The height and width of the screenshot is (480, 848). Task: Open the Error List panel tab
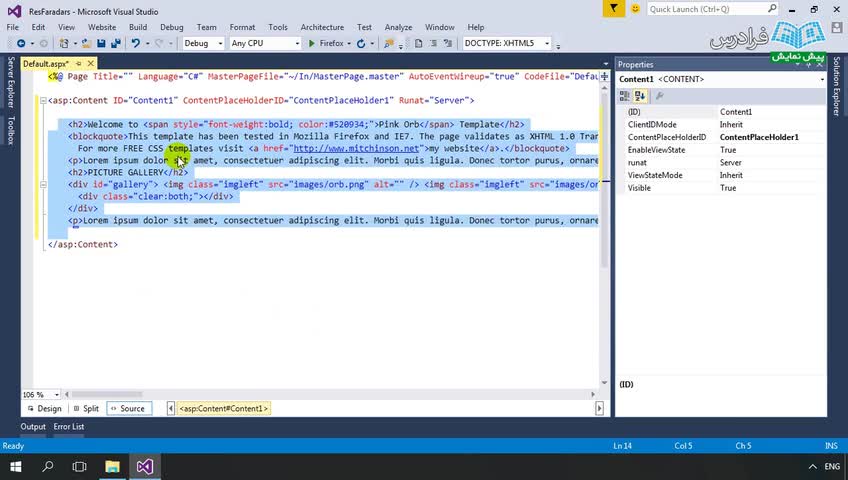tap(69, 427)
